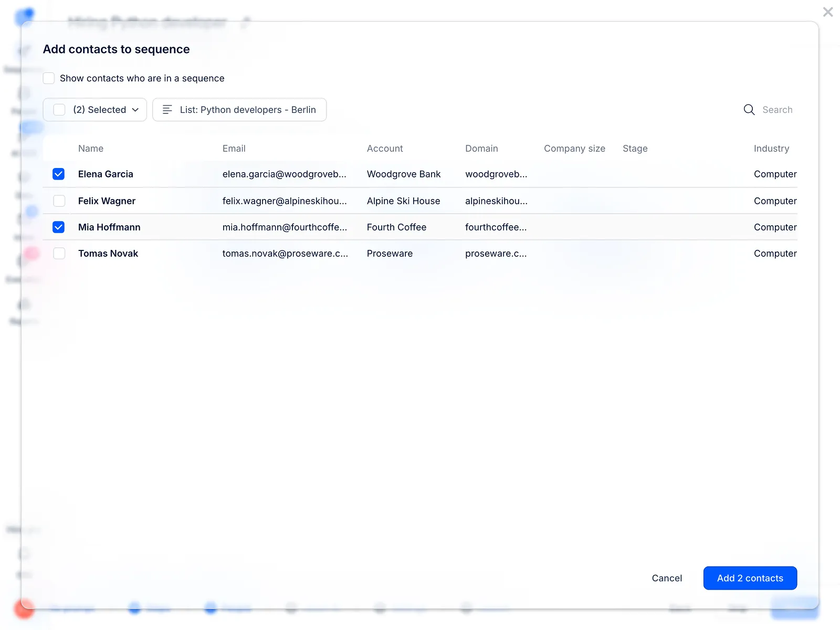The width and height of the screenshot is (840, 630).
Task: Enable Show contacts who are in a sequence
Action: coord(49,78)
